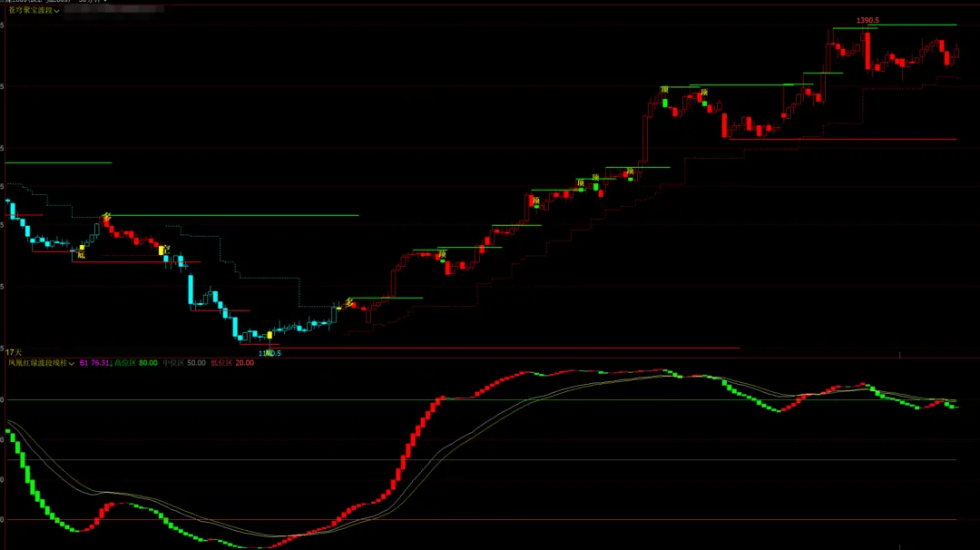980x550 pixels.
Task: Select the 空 signal marker on the chart
Action: point(166,250)
